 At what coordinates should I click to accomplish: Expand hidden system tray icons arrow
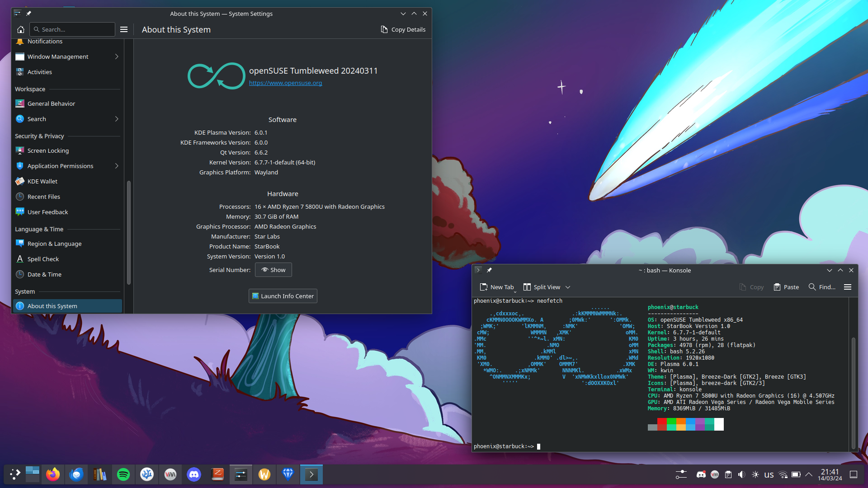click(809, 474)
